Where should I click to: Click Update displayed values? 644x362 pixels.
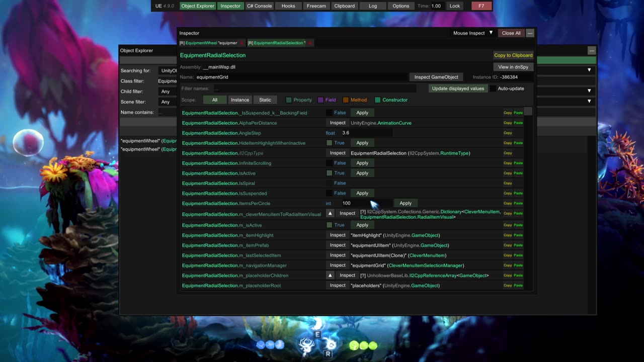pyautogui.click(x=458, y=88)
